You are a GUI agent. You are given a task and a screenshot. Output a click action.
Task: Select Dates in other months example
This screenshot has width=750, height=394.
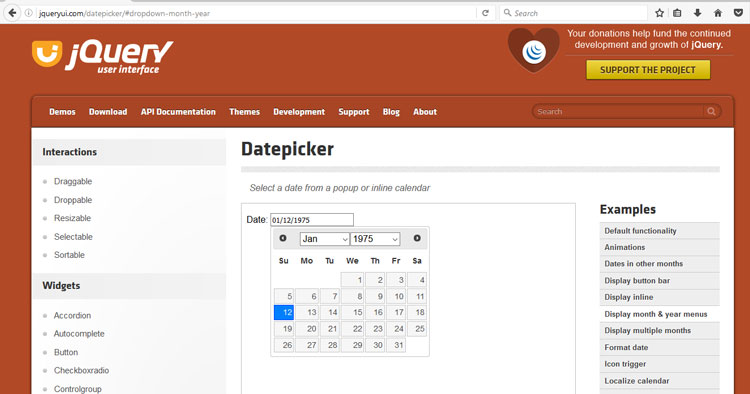click(660, 264)
